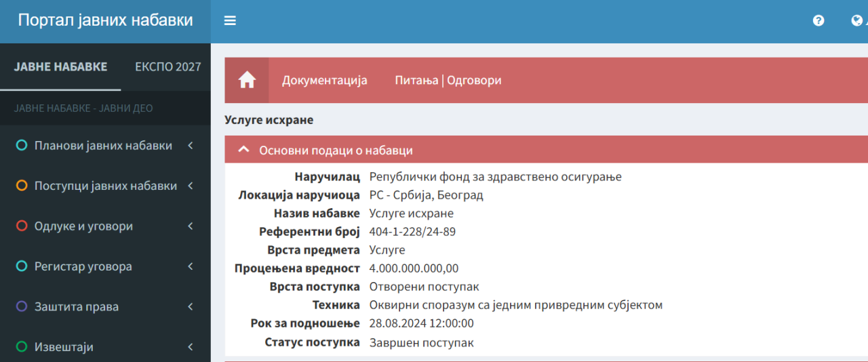Select location value РС - Србија, Београд
The image size is (868, 362).
426,195
